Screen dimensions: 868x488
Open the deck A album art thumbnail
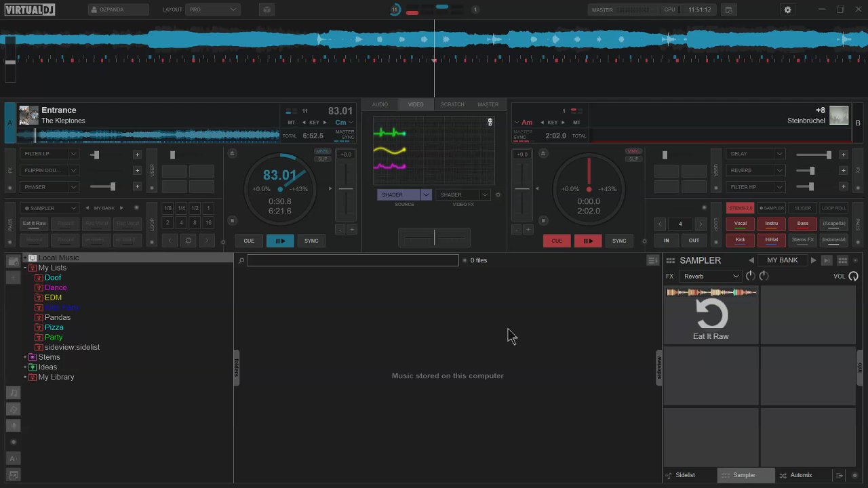pyautogui.click(x=28, y=115)
